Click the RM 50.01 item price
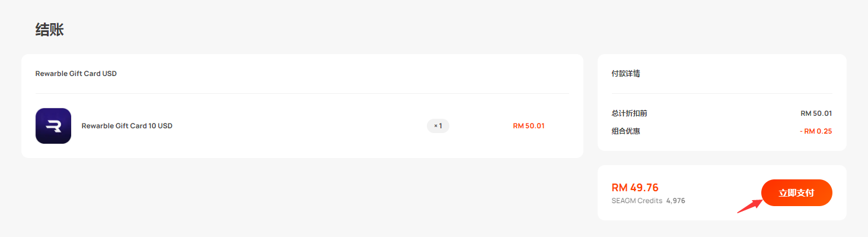 tap(529, 126)
